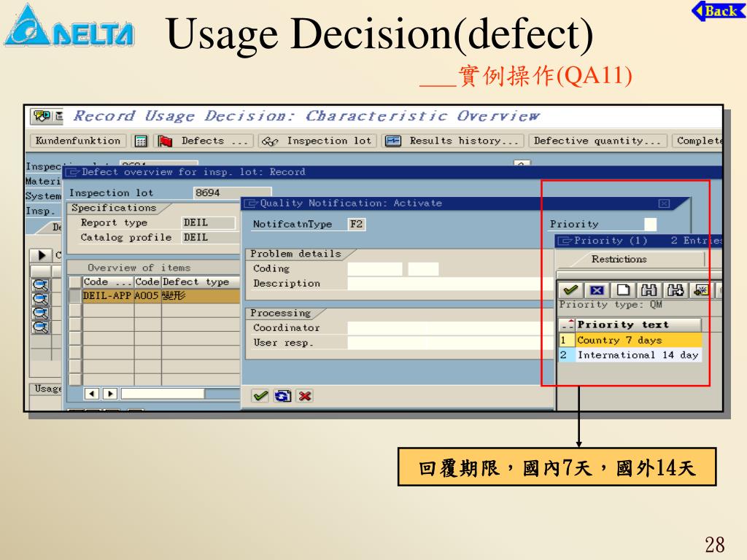Click the blue refresh icon in Quality Notification
Screen dimensions: 747x560
tap(282, 396)
